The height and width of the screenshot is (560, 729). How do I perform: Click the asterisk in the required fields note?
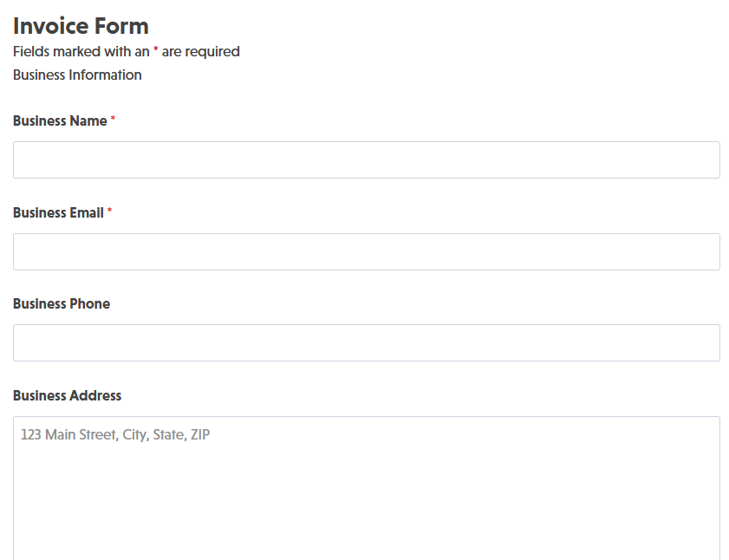(156, 51)
